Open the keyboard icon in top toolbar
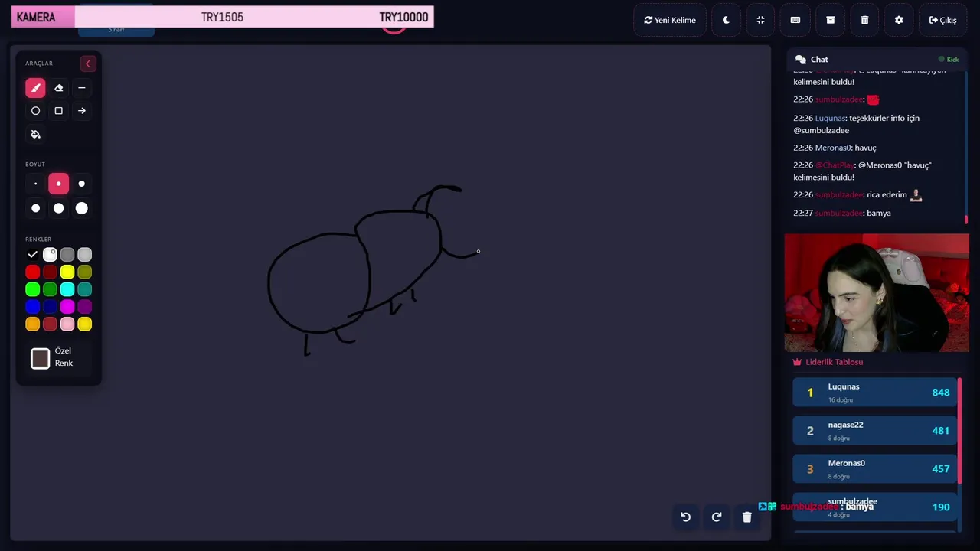980x551 pixels. pyautogui.click(x=795, y=20)
